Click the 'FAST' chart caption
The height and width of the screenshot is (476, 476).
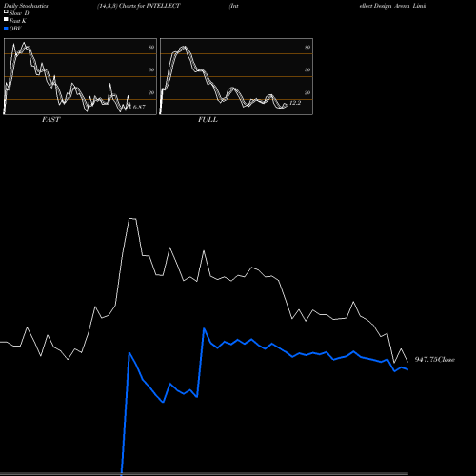[51, 120]
